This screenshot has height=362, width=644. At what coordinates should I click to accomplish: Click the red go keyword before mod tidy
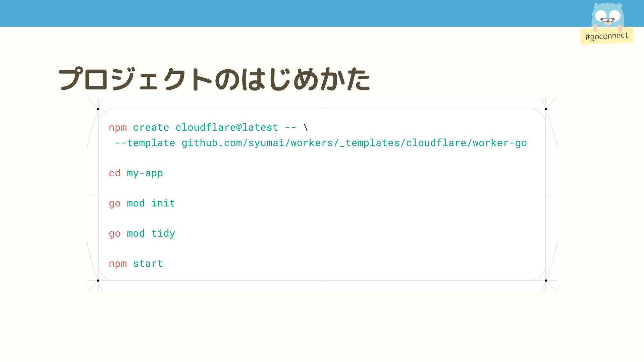pos(114,234)
